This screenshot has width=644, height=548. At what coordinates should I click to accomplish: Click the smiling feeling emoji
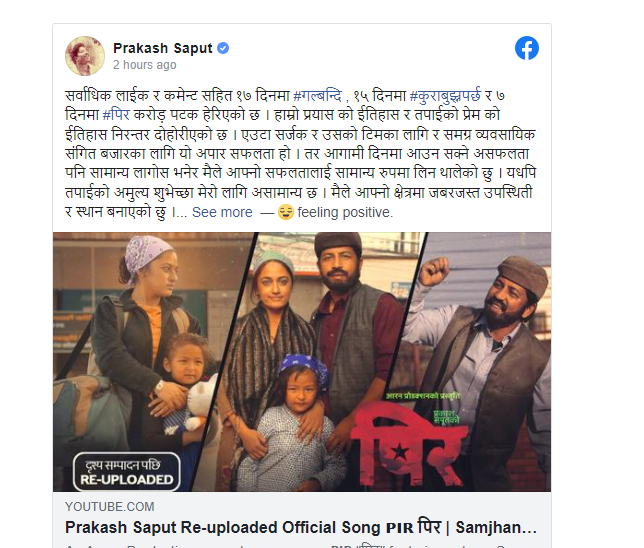285,212
